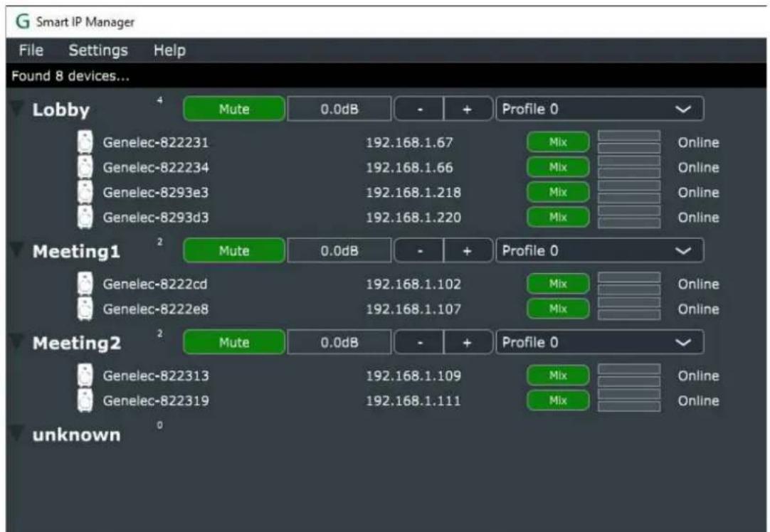Toggle the Mix button for Genelec-8222cd
The image size is (770, 532).
559,284
